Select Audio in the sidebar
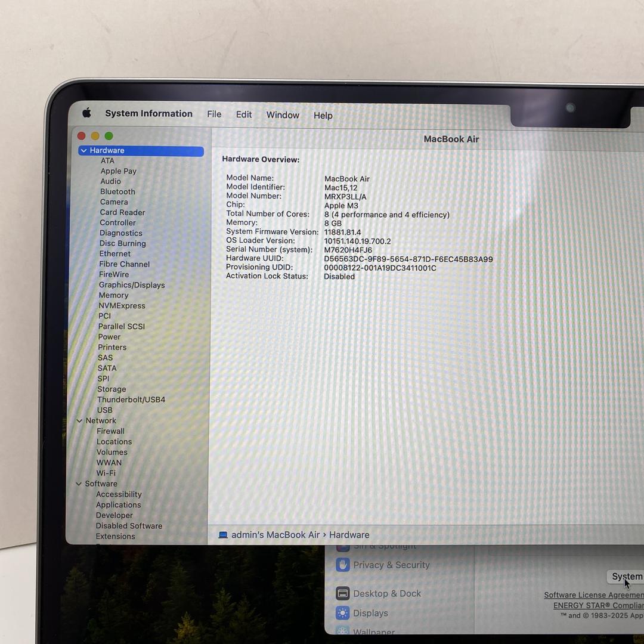Viewport: 644px width, 644px height. coord(110,181)
